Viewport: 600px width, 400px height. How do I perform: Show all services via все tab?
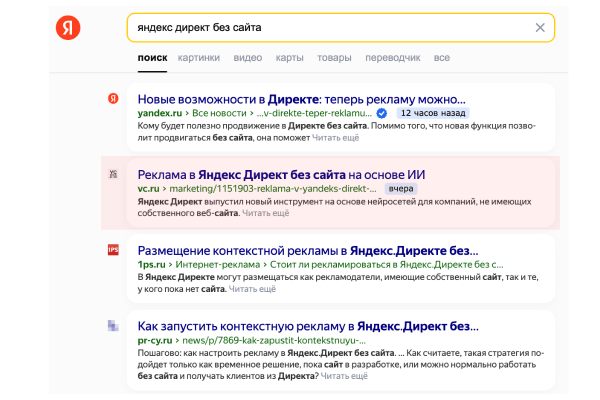tap(442, 58)
